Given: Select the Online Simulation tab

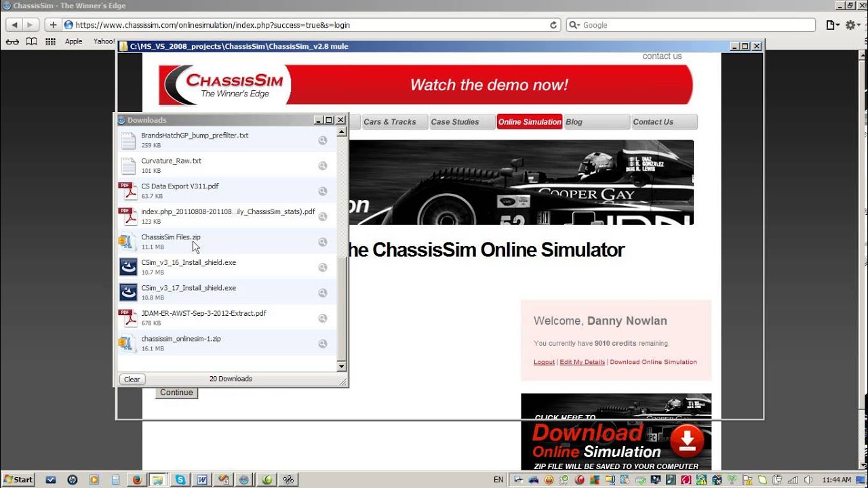Looking at the screenshot, I should point(530,122).
